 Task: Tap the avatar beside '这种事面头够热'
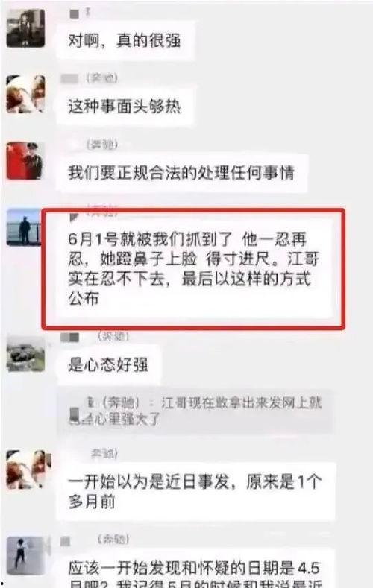point(25,94)
